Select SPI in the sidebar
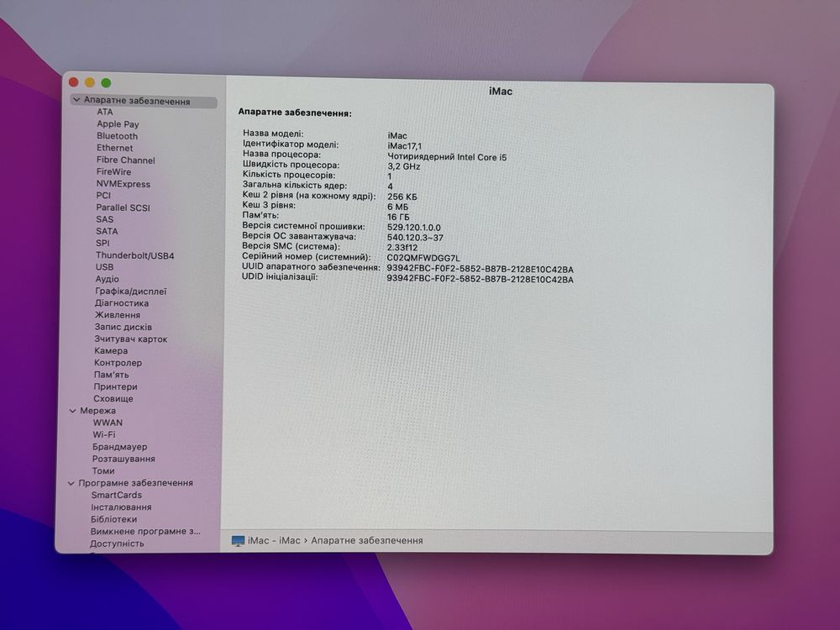This screenshot has height=630, width=840. tap(102, 244)
